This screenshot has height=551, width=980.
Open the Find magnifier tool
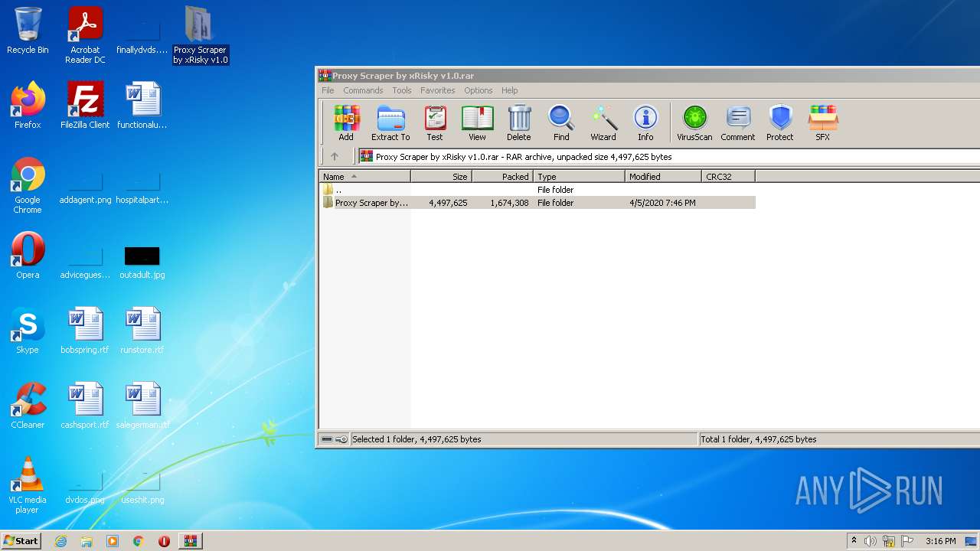[x=561, y=123]
